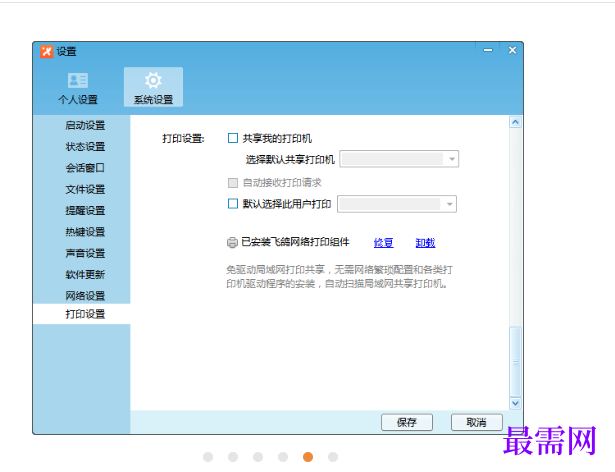Click the active orange carousel dot
The height and width of the screenshot is (472, 615).
(x=308, y=457)
